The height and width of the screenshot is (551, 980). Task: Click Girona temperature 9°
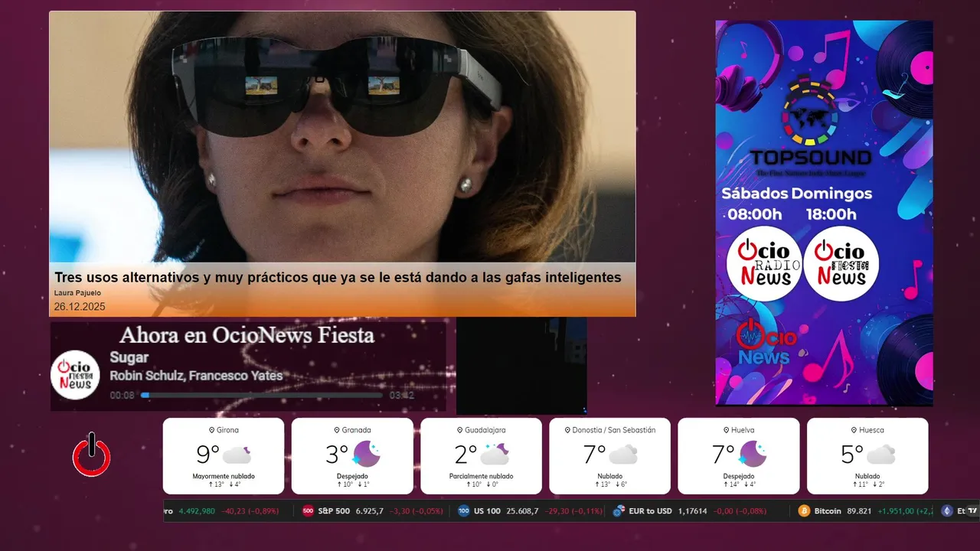point(207,455)
